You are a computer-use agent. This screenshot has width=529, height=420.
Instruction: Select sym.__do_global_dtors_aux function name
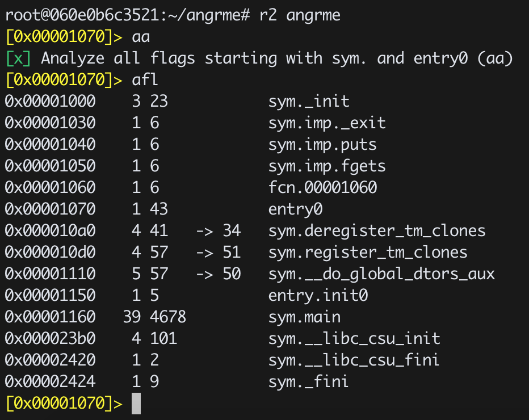coord(381,274)
